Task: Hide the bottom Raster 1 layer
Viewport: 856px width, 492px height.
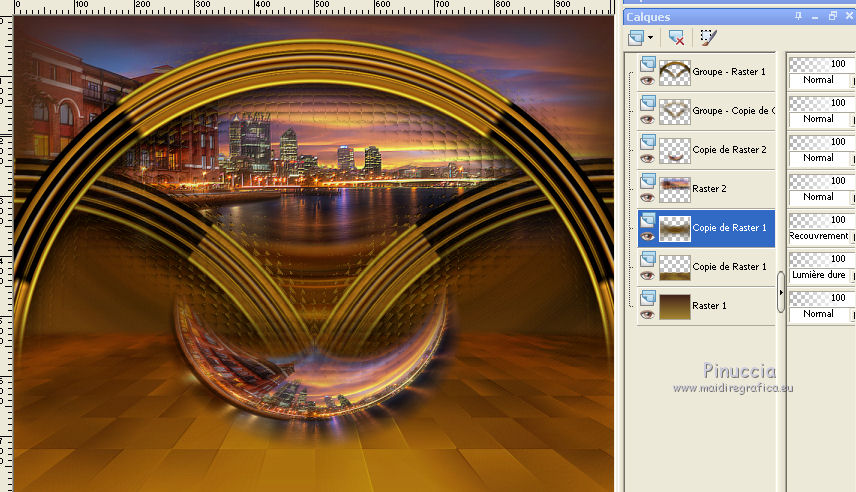Action: (x=647, y=315)
